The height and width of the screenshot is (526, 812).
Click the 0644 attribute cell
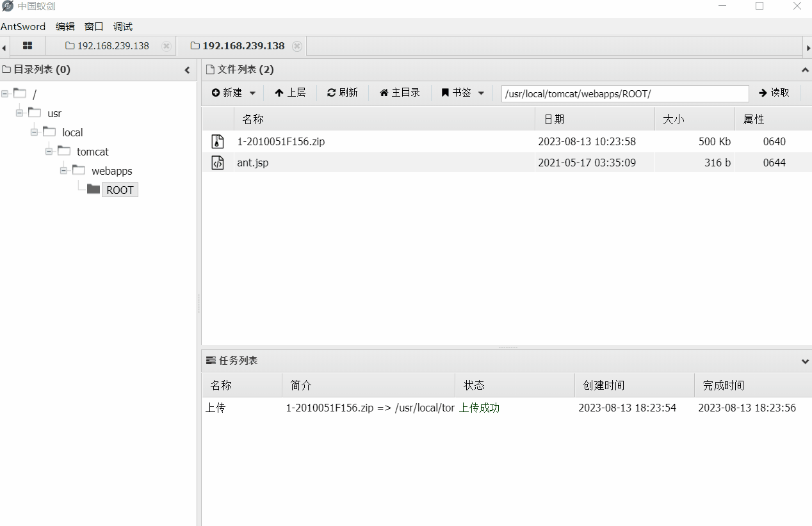[774, 163]
